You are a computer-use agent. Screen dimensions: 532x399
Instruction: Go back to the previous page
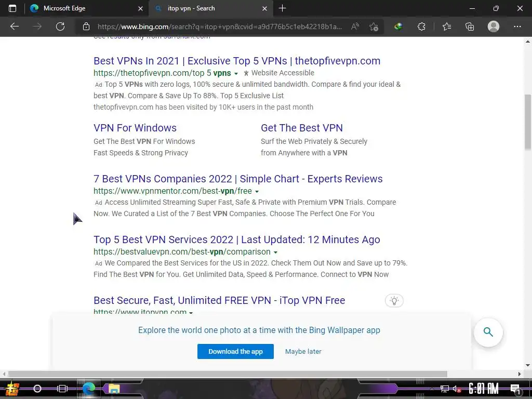coord(14,26)
